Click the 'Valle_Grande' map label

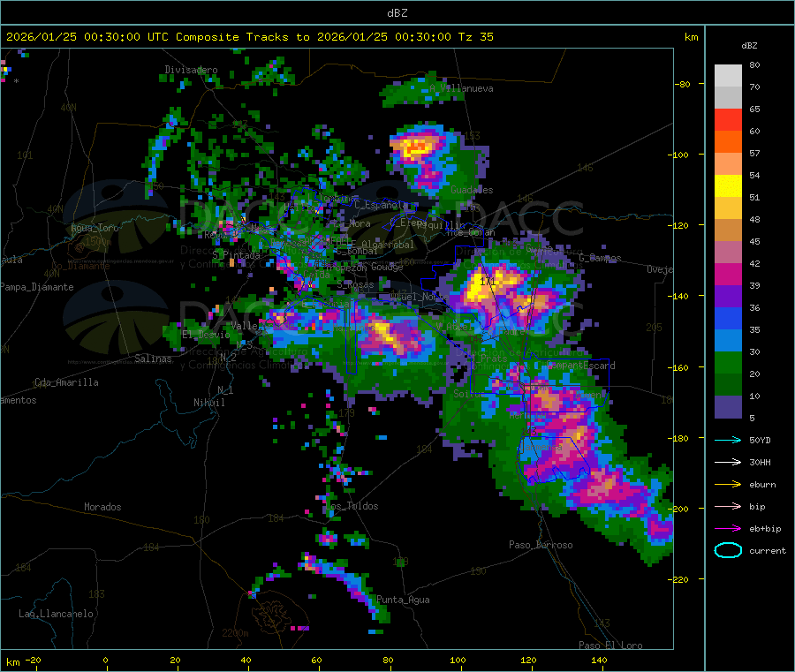[x=262, y=326]
